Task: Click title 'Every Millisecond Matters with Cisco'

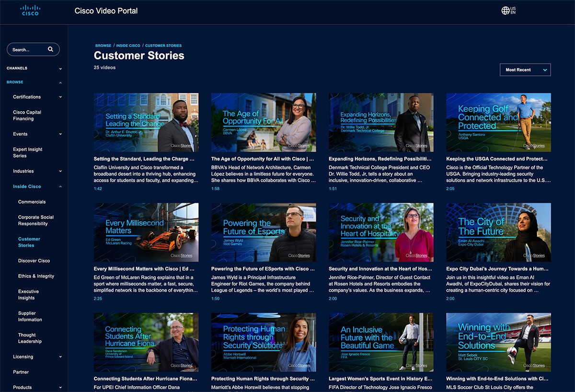Action: coord(145,269)
